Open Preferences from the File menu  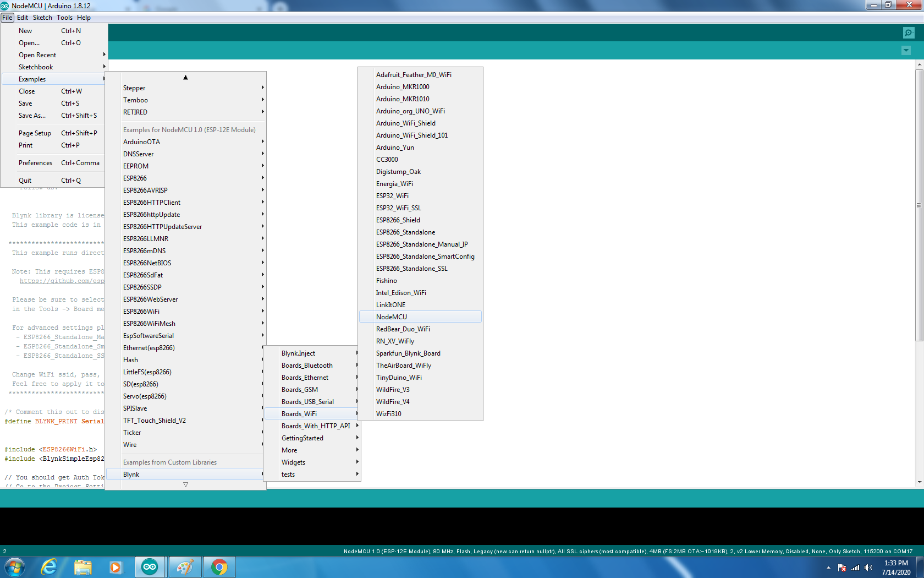53,163
